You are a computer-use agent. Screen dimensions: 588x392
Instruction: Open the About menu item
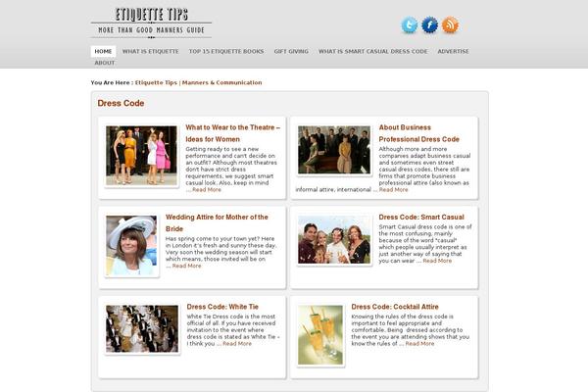click(x=105, y=63)
